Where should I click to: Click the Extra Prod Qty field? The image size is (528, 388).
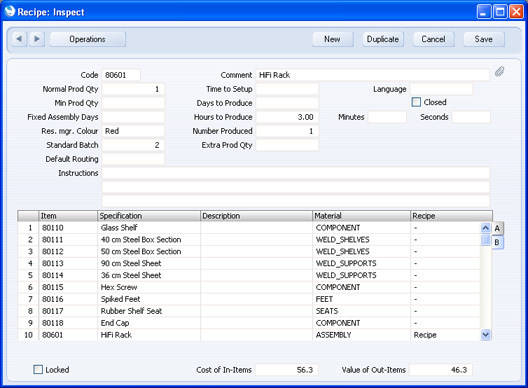pos(287,145)
